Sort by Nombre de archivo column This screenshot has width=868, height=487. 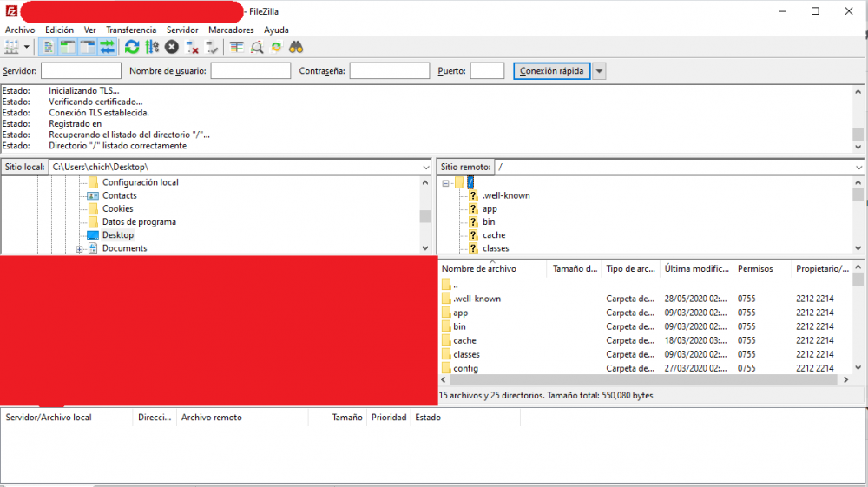[x=492, y=268]
